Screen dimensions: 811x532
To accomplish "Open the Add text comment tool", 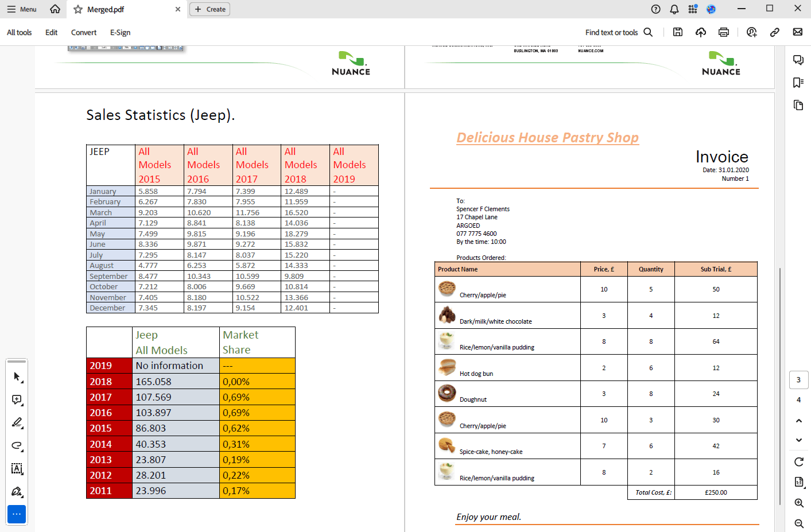I will [17, 469].
